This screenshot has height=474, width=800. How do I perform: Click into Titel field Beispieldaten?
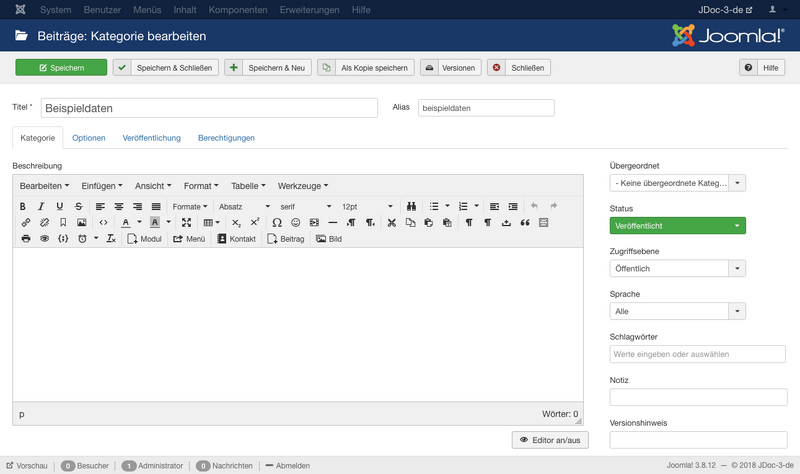coord(209,108)
